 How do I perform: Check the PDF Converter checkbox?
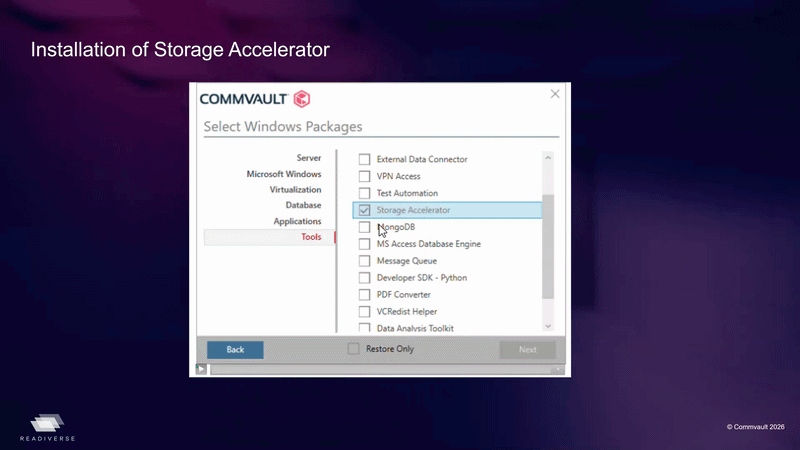coord(364,294)
